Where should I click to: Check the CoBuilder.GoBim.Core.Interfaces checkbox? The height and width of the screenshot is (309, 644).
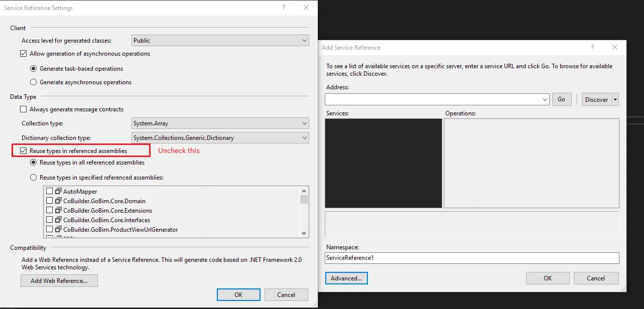pyautogui.click(x=49, y=220)
